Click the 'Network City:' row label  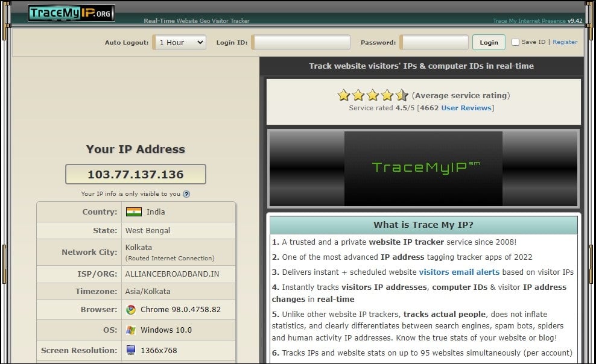click(x=89, y=253)
